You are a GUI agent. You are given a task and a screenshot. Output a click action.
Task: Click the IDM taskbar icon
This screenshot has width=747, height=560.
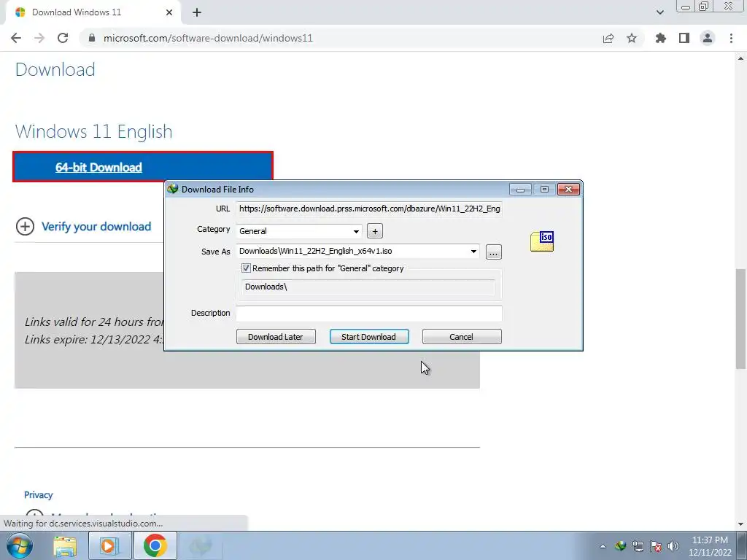coord(200,545)
